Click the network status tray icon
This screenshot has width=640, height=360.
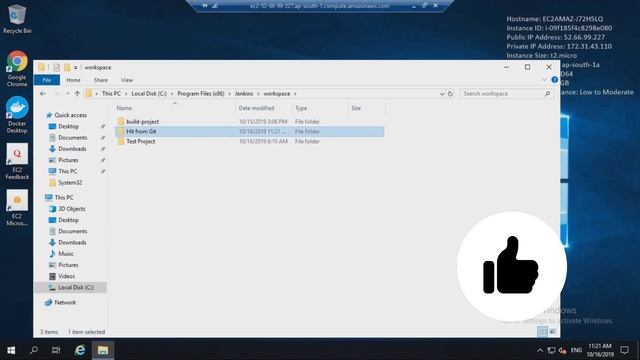pyautogui.click(x=551, y=350)
